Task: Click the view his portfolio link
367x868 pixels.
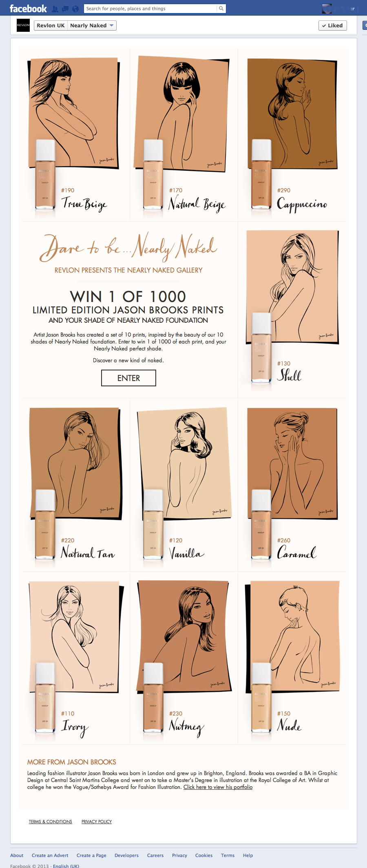Action: tap(218, 787)
